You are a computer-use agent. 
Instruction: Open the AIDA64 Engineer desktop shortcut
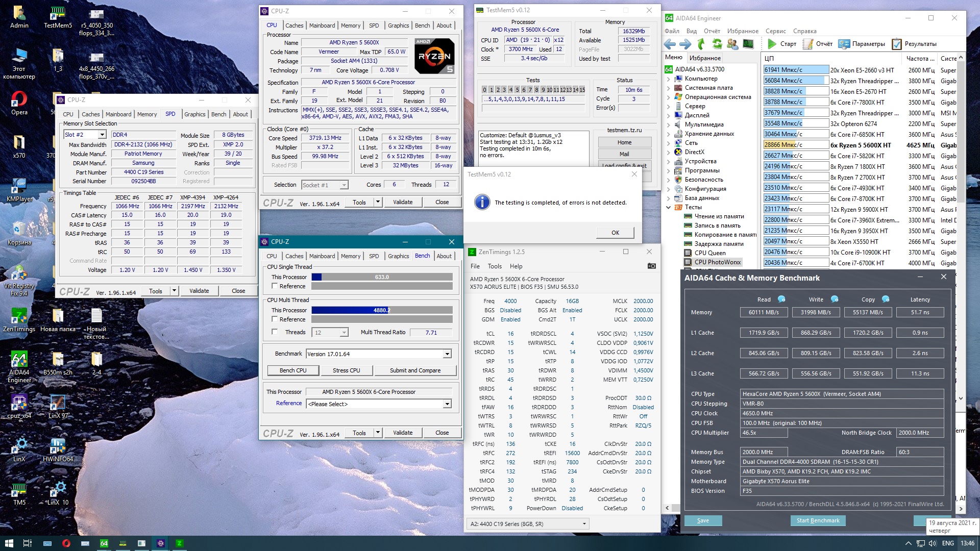[19, 367]
